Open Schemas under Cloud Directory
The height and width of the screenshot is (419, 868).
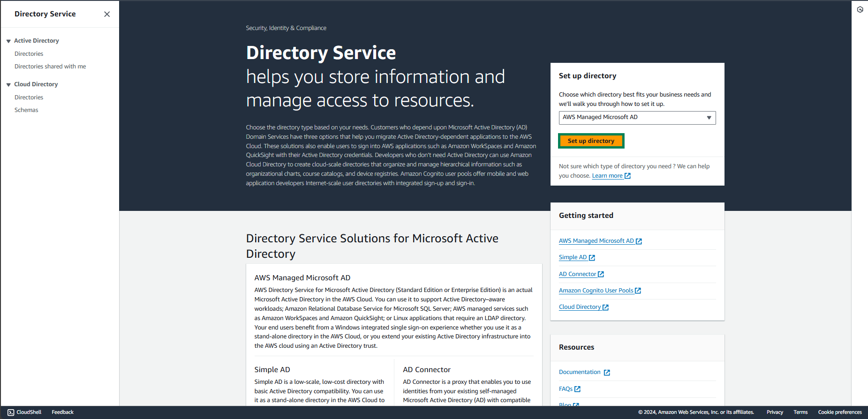click(26, 110)
